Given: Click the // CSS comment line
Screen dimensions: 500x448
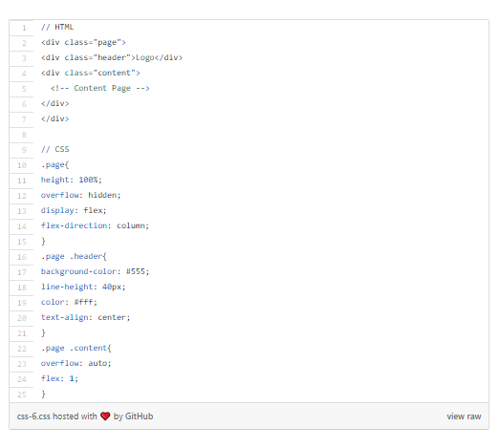Looking at the screenshot, I should tap(54, 149).
